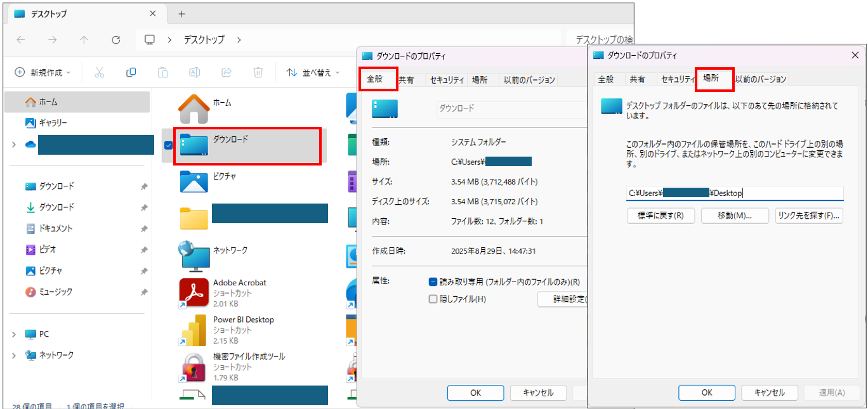Click the Move (M) button
This screenshot has height=409, width=868.
tap(735, 216)
